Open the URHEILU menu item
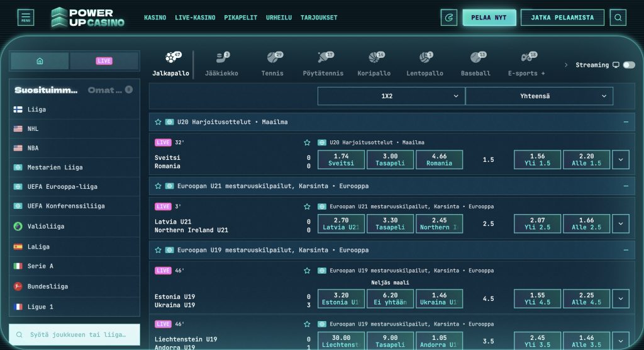This screenshot has width=644, height=350. (x=279, y=18)
